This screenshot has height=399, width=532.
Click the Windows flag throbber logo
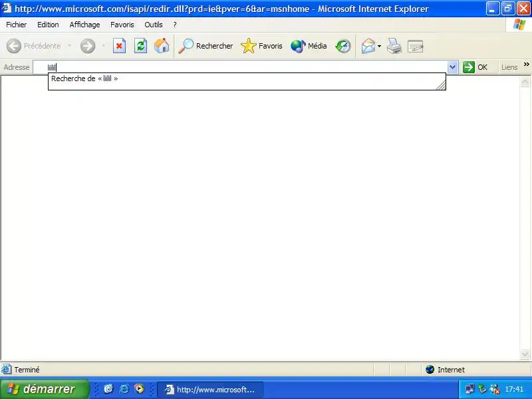[519, 25]
